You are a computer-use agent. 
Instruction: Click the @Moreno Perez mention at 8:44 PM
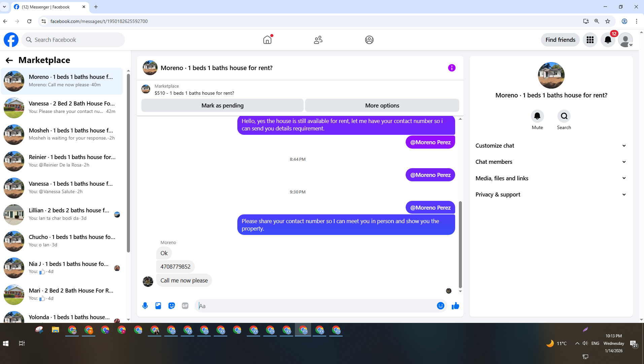click(x=430, y=175)
